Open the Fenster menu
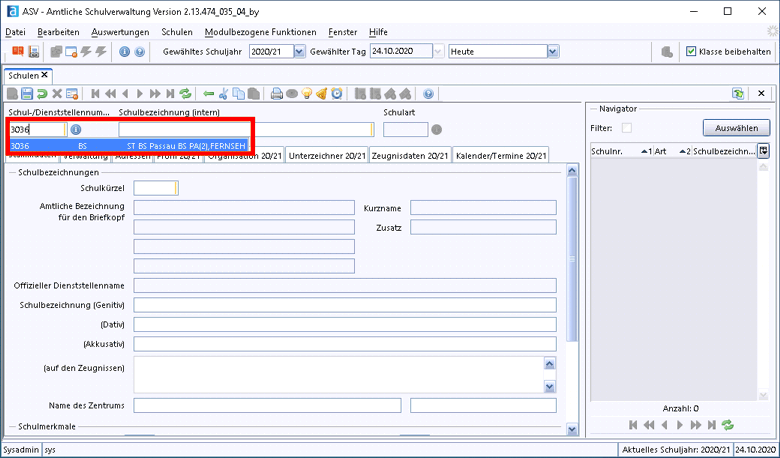This screenshot has height=458, width=780. (343, 32)
